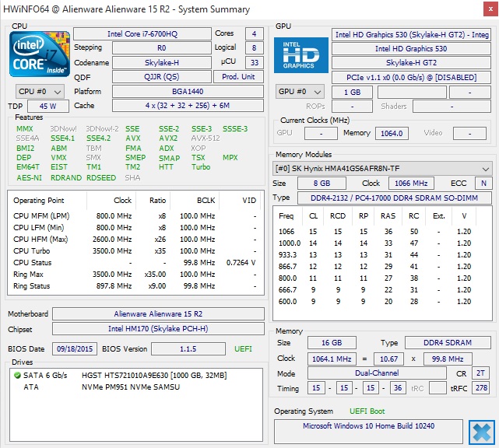Click the CPU HFM (Max) row

135,239
